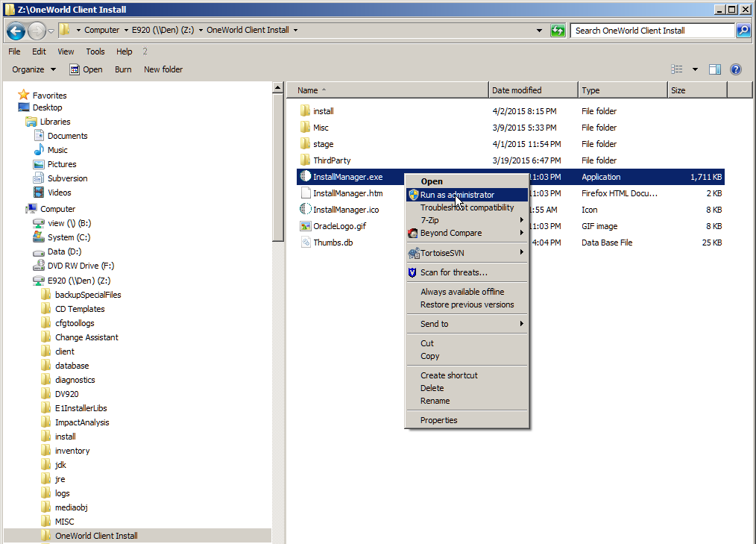Select the Change Assistant folder in tree
The width and height of the screenshot is (756, 544).
click(x=80, y=337)
